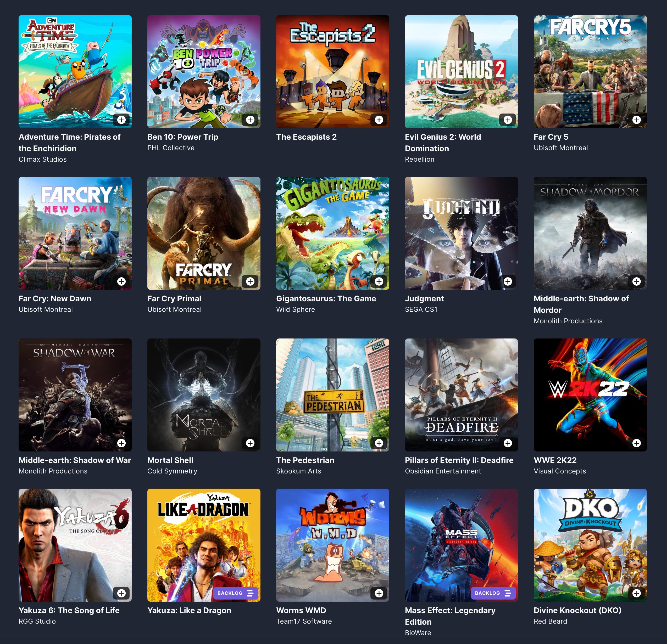The image size is (667, 644).
Task: Click the plus icon on The Pedestrian
Action: [379, 443]
